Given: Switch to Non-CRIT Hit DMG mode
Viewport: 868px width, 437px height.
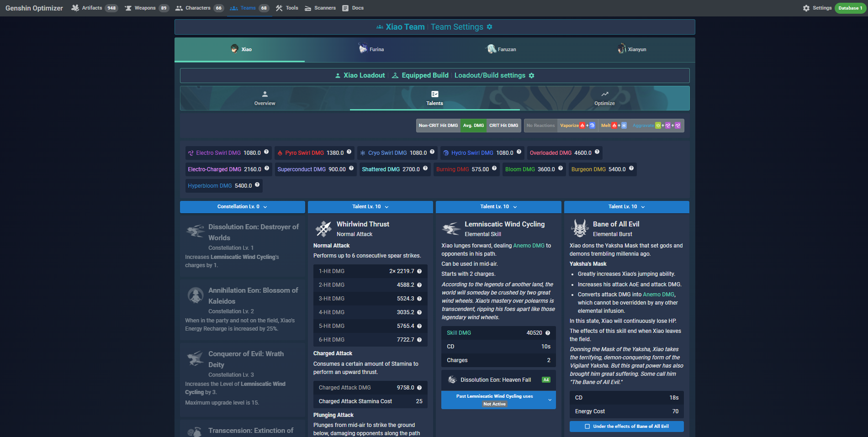Looking at the screenshot, I should coord(438,126).
